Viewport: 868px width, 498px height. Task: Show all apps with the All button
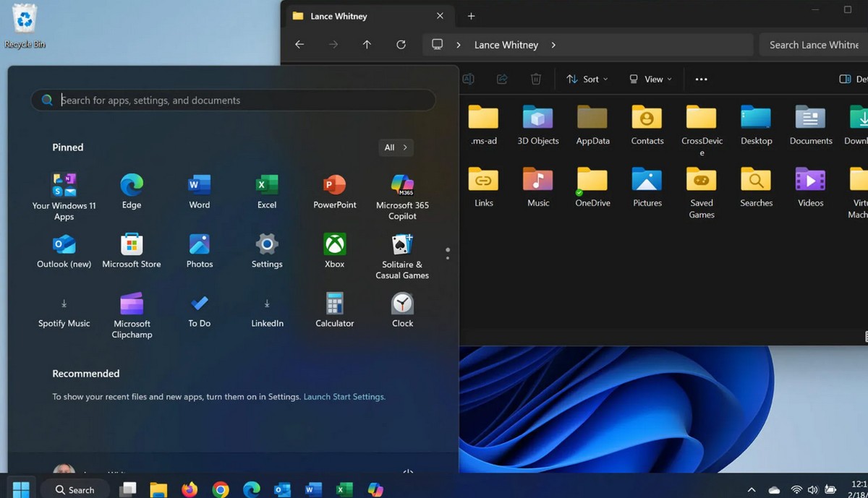pos(396,147)
